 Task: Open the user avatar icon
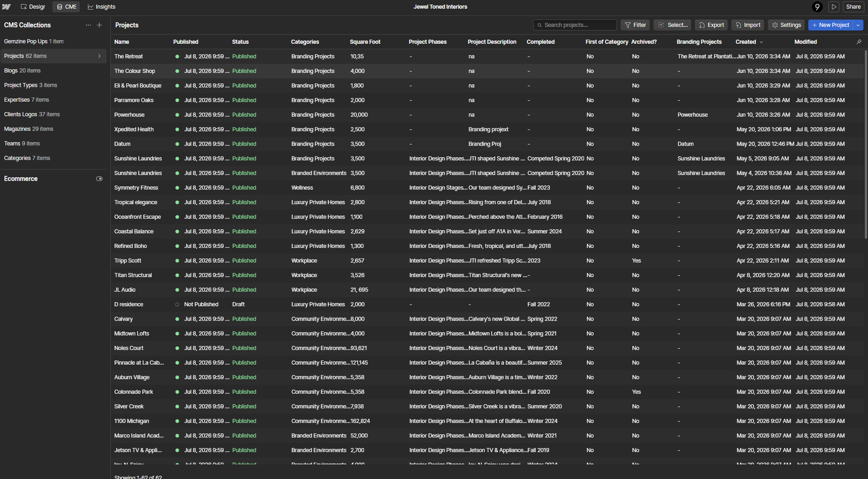point(817,7)
